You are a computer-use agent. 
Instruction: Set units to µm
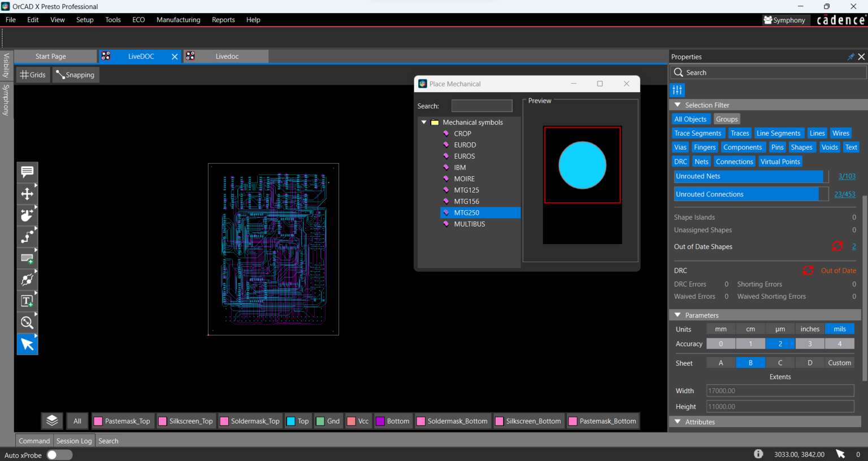[780, 329]
